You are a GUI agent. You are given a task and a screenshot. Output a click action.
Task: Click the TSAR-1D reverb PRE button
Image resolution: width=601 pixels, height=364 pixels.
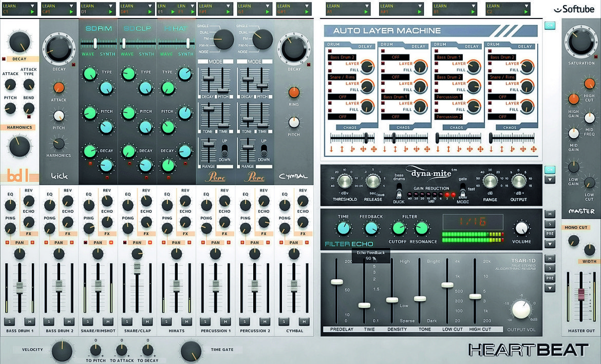click(x=550, y=279)
